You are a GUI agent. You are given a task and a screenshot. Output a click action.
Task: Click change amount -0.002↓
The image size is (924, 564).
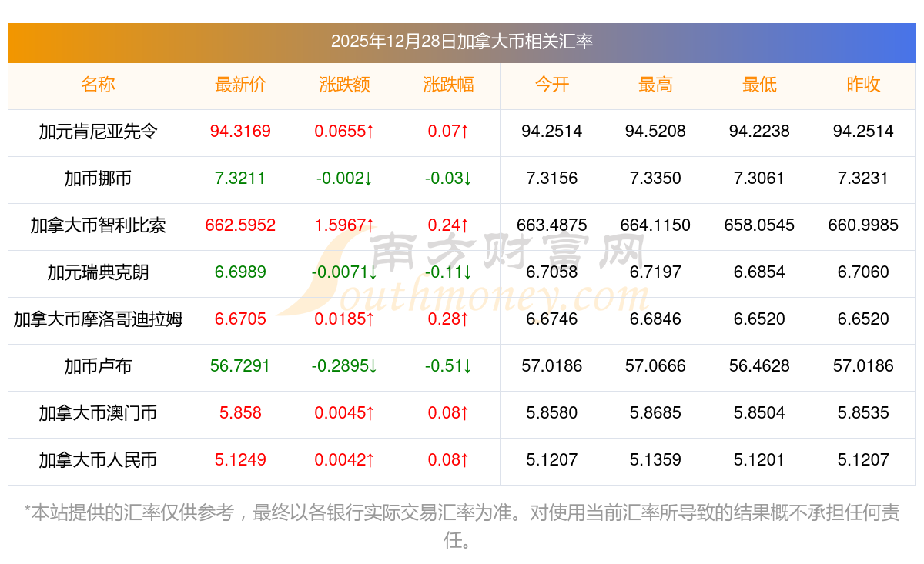point(344,179)
